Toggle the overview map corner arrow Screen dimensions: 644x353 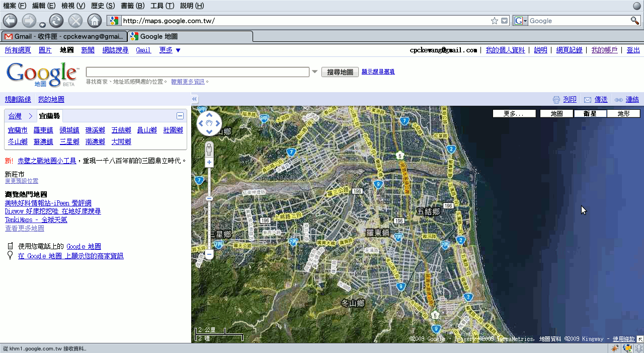[x=640, y=339]
